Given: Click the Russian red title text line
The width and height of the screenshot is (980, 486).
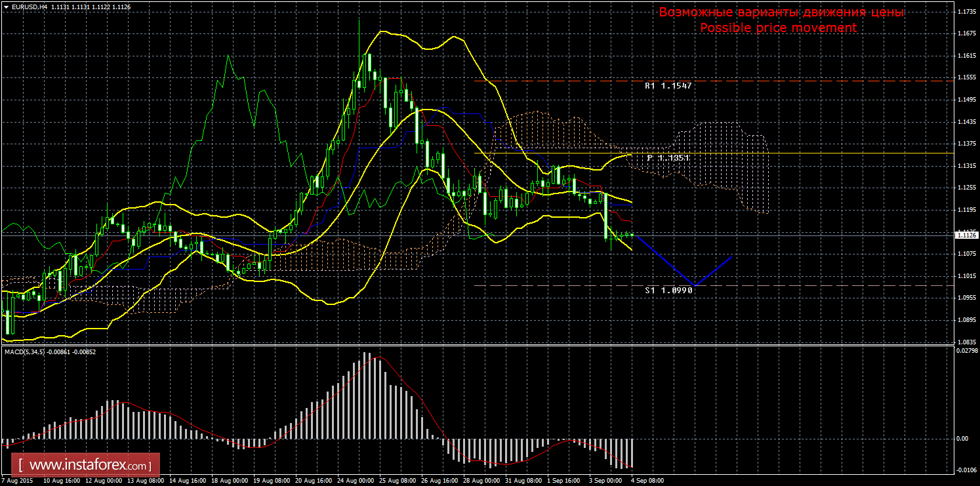Looking at the screenshot, I should pyautogui.click(x=781, y=12).
